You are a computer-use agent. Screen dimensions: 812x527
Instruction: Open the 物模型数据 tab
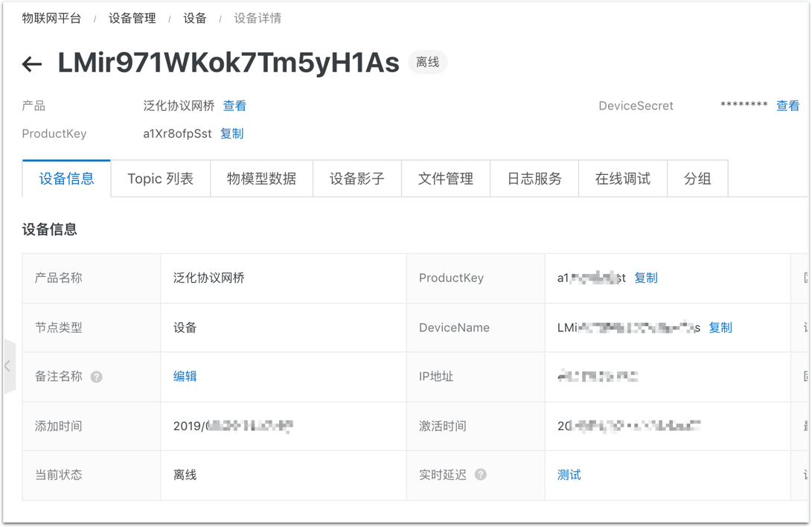(261, 179)
